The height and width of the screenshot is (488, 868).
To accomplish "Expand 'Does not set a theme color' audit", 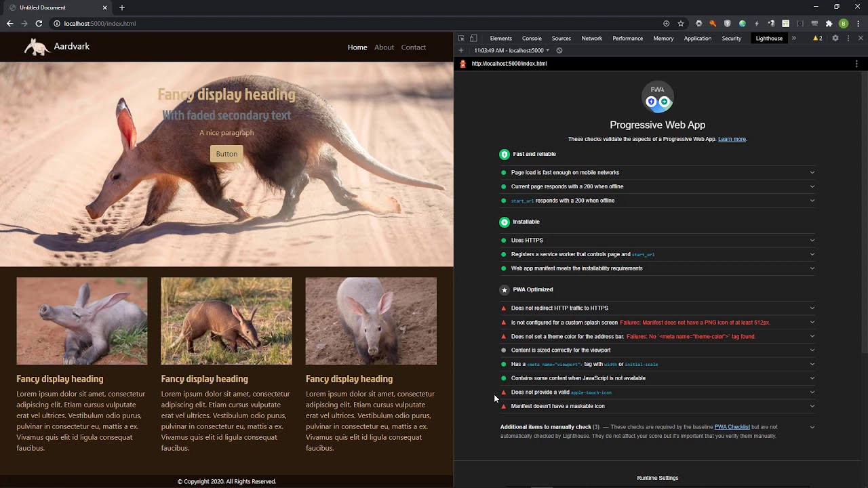I will coord(658,336).
